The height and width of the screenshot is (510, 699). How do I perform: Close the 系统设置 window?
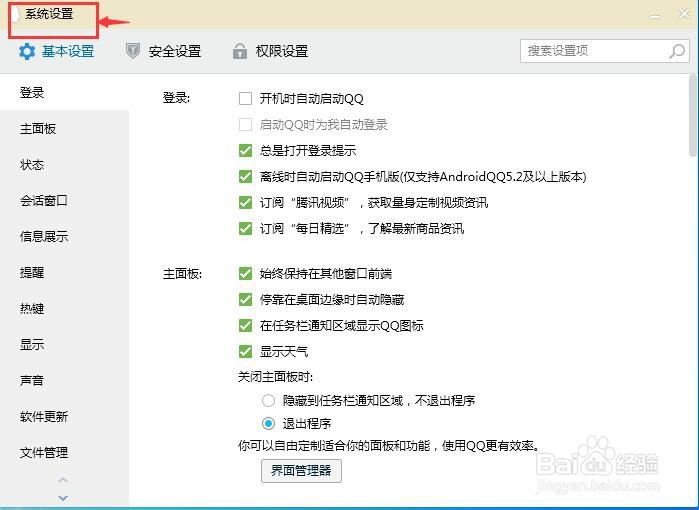tap(684, 14)
